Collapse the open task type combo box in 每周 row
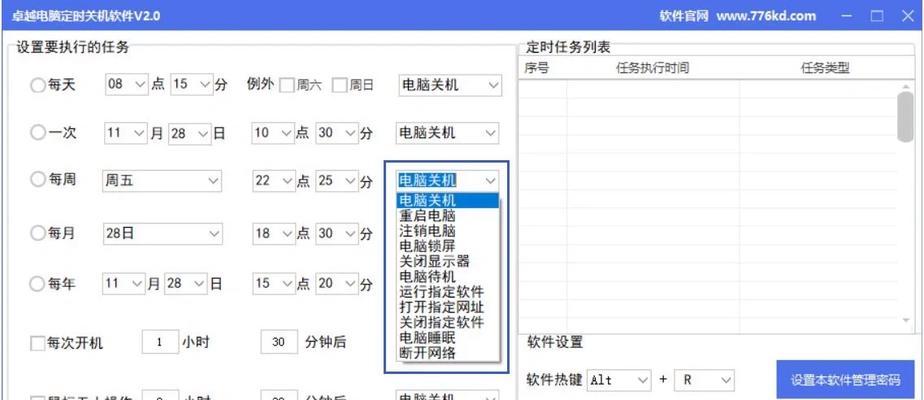The height and width of the screenshot is (400, 924). 448,180
